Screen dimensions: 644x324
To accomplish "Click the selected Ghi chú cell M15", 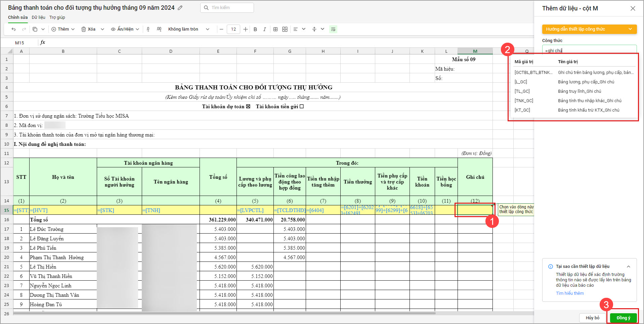I will (x=475, y=210).
